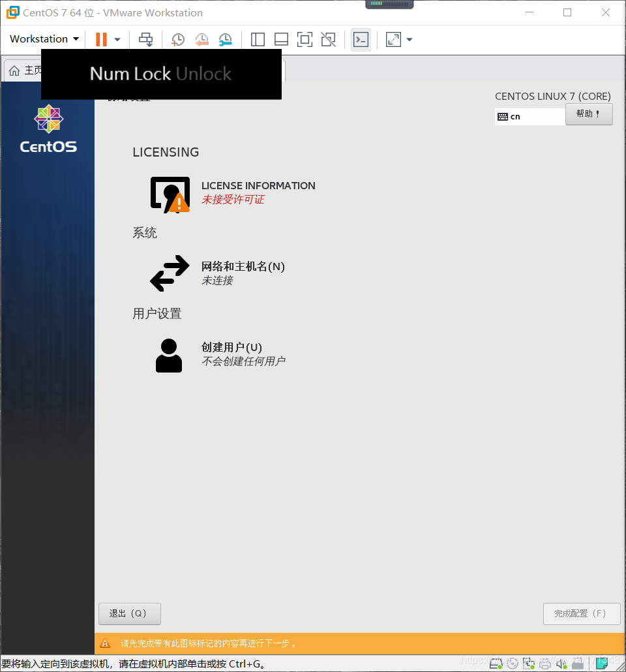Click the stretch guest display icon

point(393,39)
